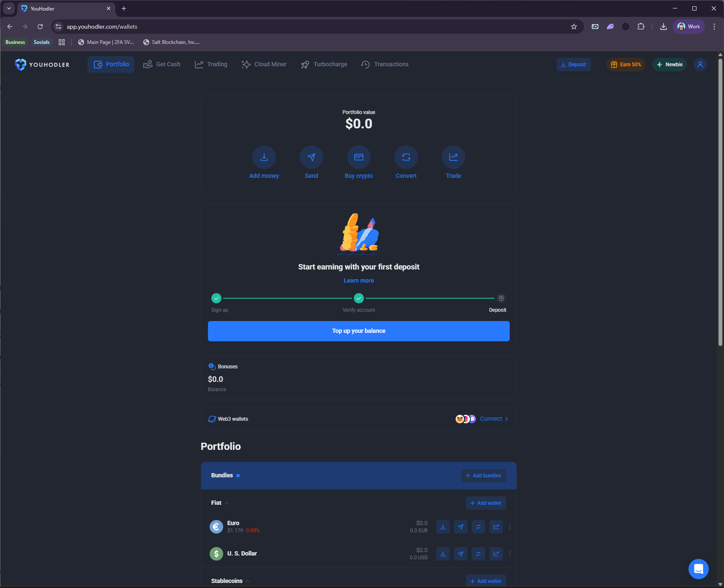
Task: Select the Trade chart icon
Action: click(x=453, y=157)
